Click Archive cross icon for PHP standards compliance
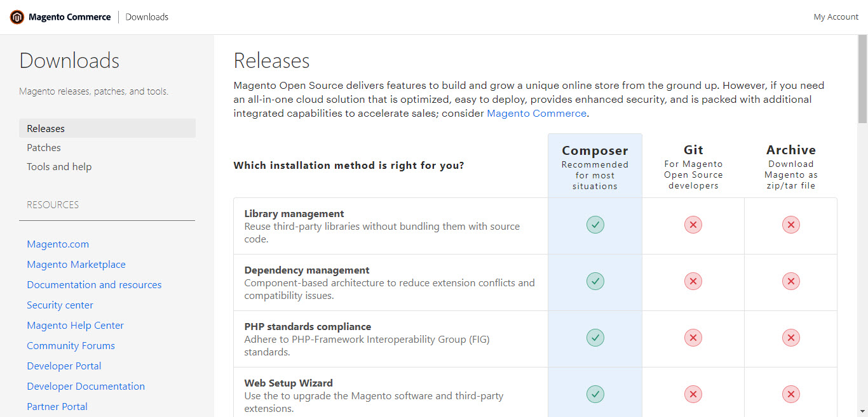 tap(791, 338)
